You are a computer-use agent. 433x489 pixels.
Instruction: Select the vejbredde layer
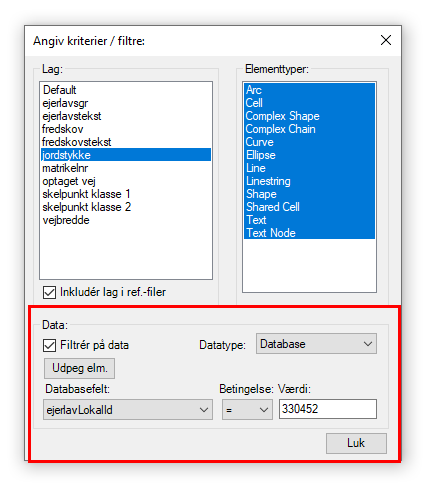126,220
